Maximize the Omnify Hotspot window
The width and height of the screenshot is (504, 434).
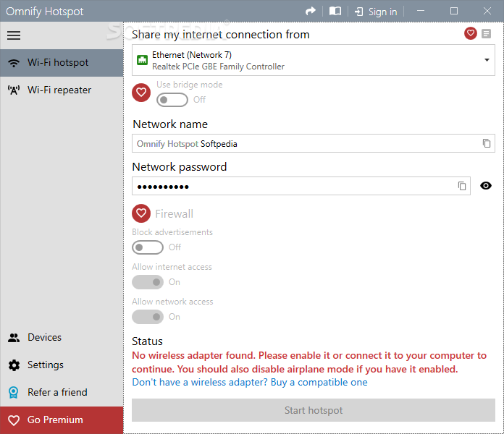(454, 11)
